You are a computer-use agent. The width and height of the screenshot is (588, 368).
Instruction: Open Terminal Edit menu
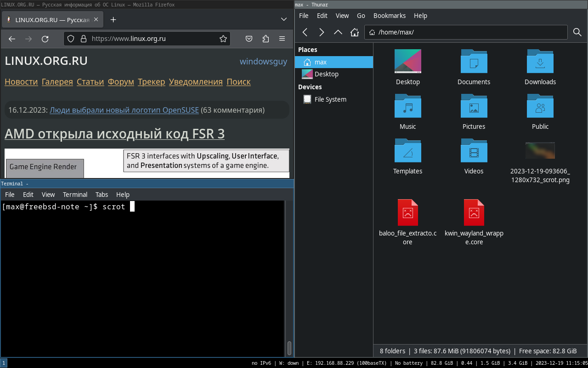tap(28, 195)
